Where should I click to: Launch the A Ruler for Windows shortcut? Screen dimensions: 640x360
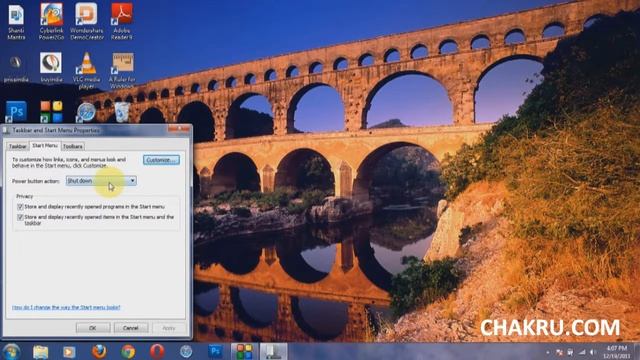point(122,70)
